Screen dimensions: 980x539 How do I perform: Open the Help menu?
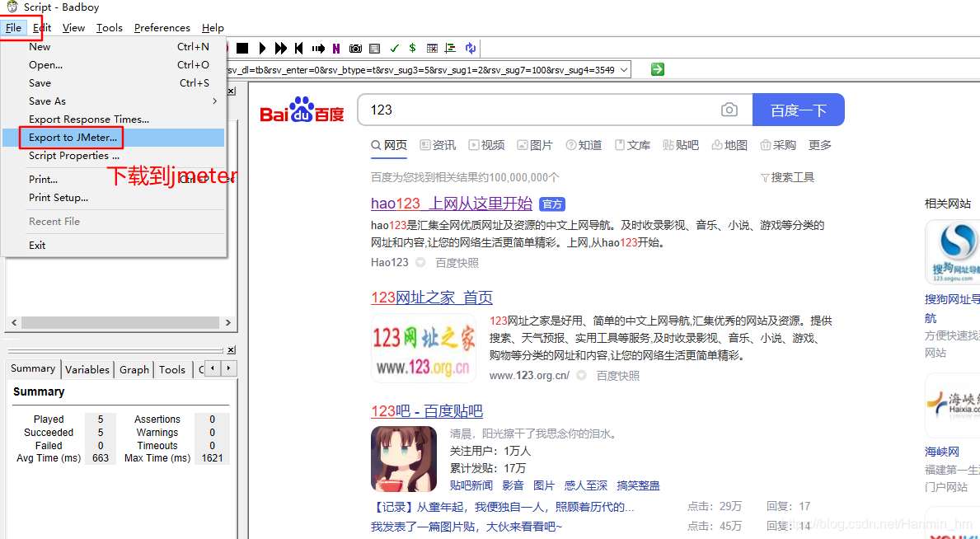click(213, 27)
